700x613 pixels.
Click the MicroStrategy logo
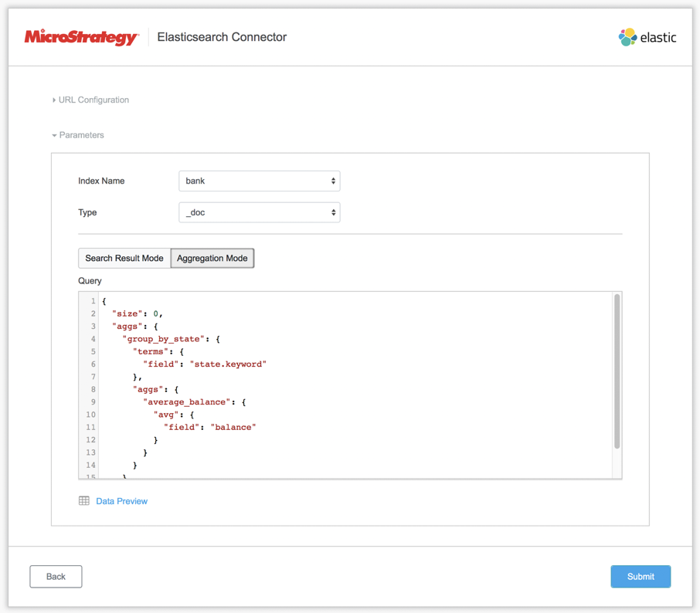pyautogui.click(x=80, y=36)
